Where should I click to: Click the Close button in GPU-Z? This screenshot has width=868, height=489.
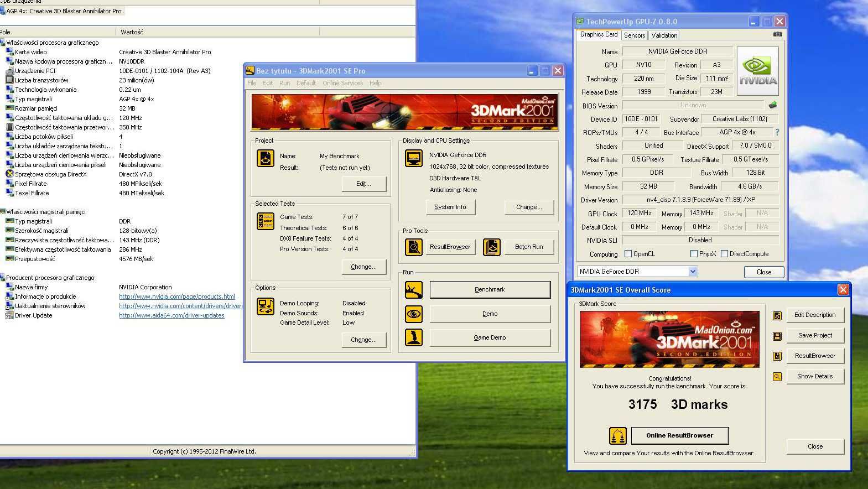tap(763, 272)
